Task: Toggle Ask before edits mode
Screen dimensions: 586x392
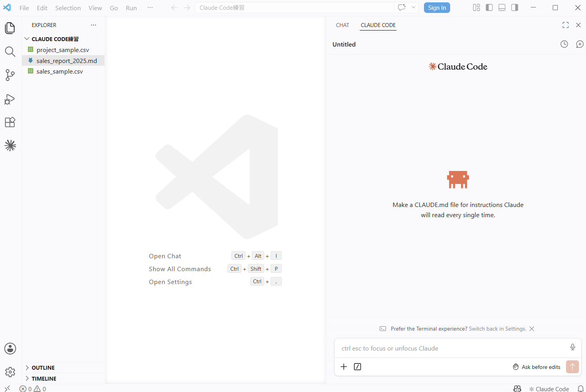Action: tap(537, 367)
